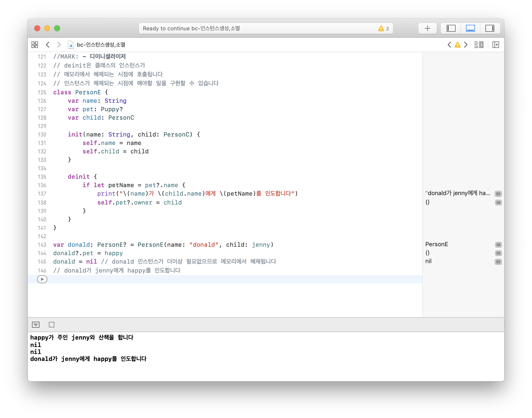The width and height of the screenshot is (532, 418).
Task: Open the bc-인스턴스생성,소멸 file breadcrumb
Action: 101,45
